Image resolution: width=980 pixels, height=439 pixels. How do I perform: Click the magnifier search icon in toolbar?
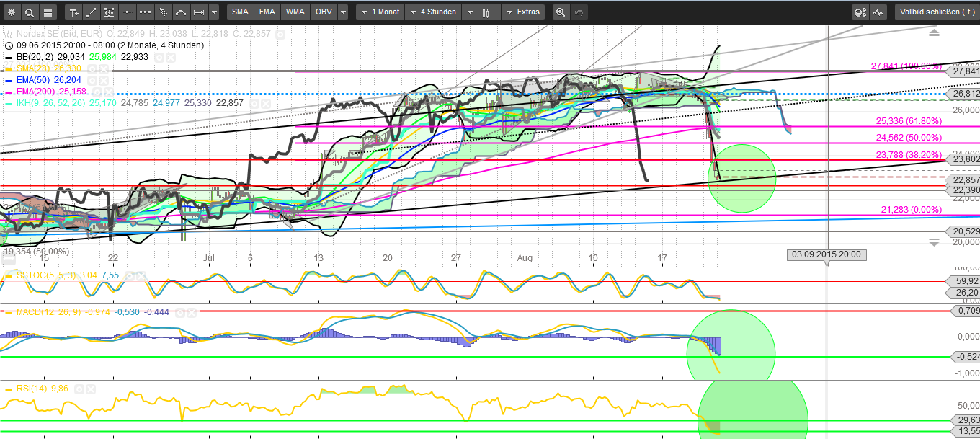tap(30, 12)
